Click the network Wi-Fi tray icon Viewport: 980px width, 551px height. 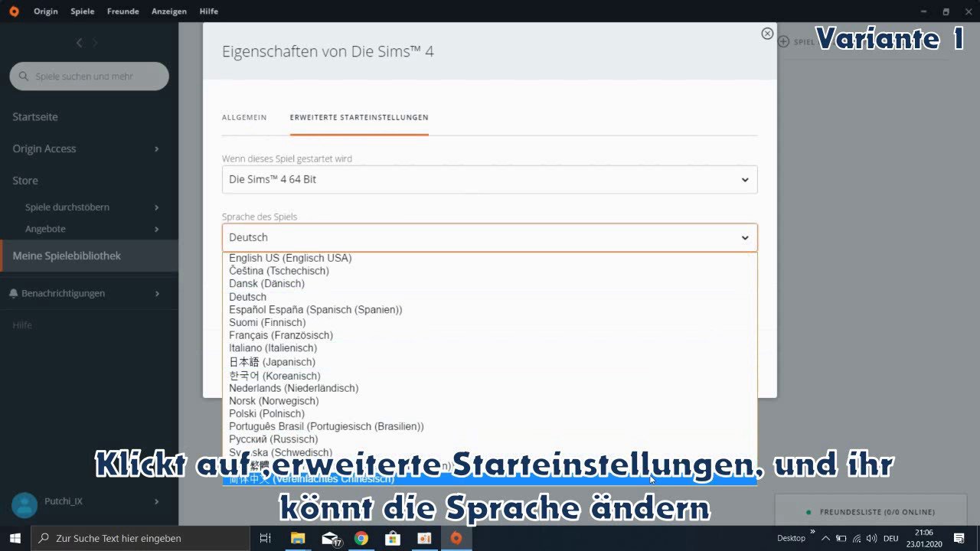point(857,538)
